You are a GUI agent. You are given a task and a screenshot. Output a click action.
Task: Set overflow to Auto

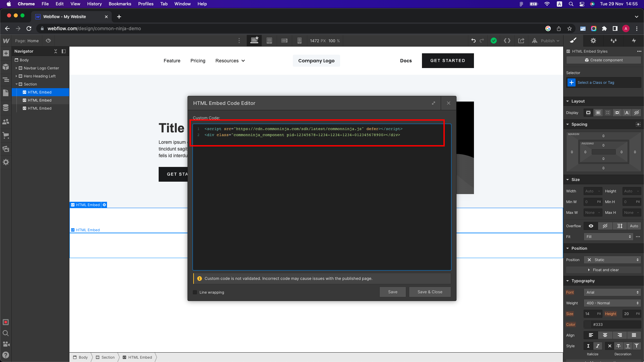634,226
